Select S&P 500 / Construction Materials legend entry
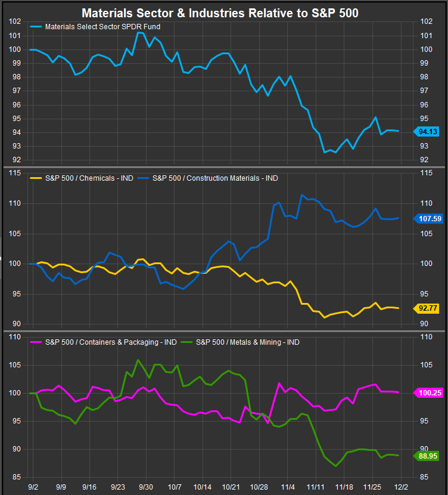Image resolution: width=448 pixels, height=495 pixels. pos(215,178)
